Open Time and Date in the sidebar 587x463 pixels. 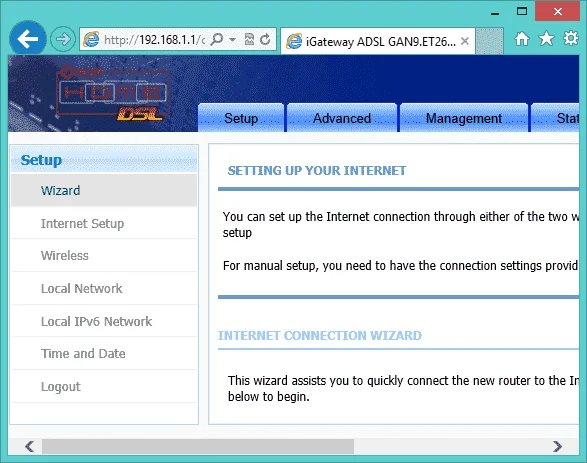coord(104,354)
